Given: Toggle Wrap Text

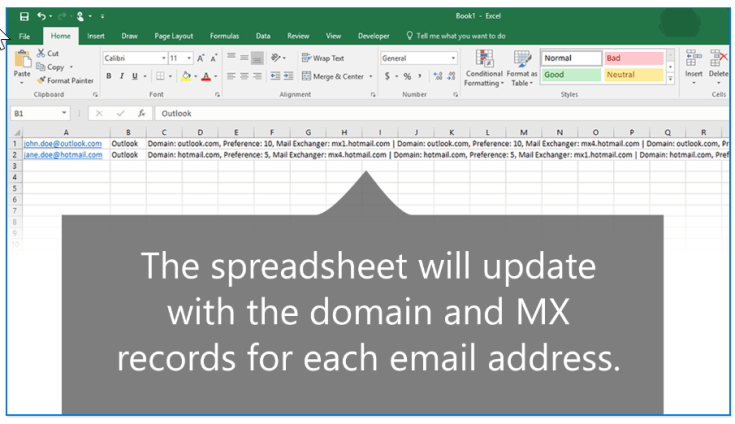Looking at the screenshot, I should point(323,58).
